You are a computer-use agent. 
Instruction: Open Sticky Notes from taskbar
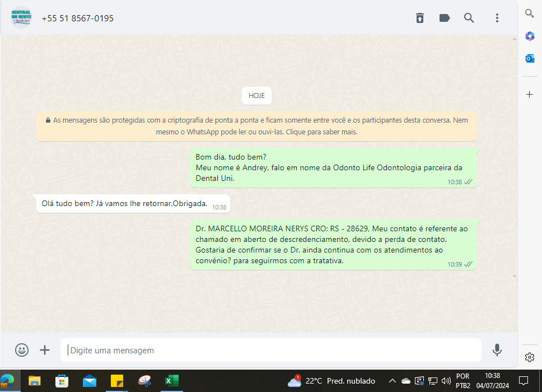(117, 381)
